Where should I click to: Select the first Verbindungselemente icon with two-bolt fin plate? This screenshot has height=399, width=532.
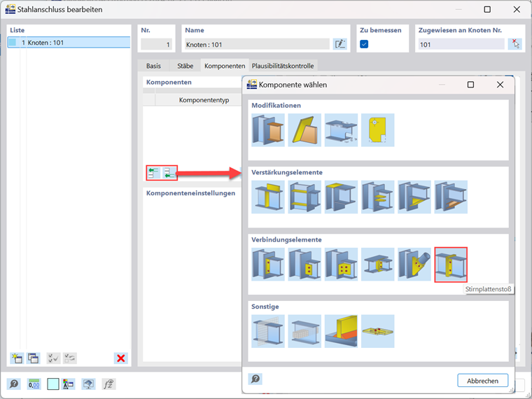click(x=268, y=265)
